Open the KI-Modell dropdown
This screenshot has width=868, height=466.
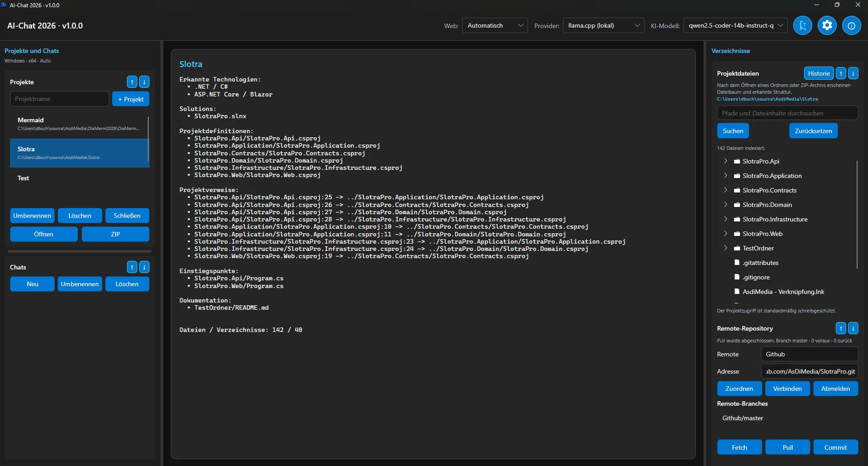click(735, 26)
